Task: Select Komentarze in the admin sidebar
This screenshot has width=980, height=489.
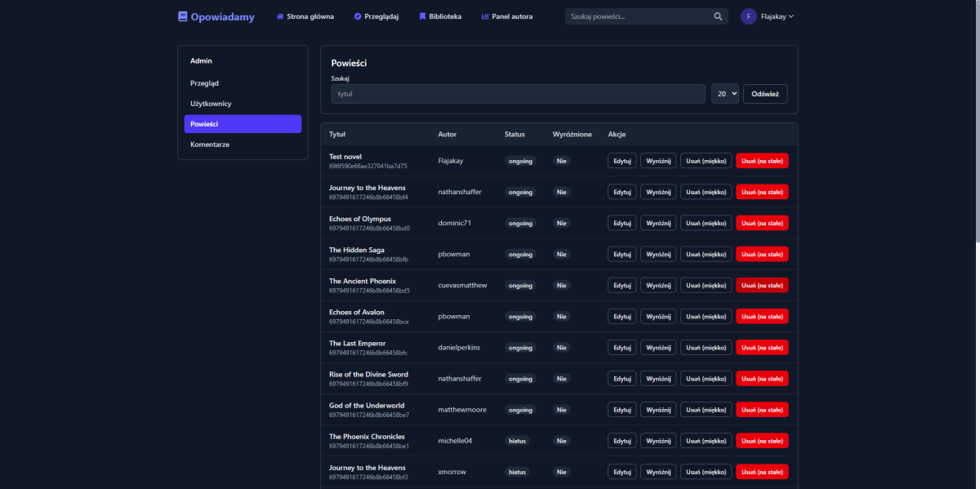Action: pos(210,144)
